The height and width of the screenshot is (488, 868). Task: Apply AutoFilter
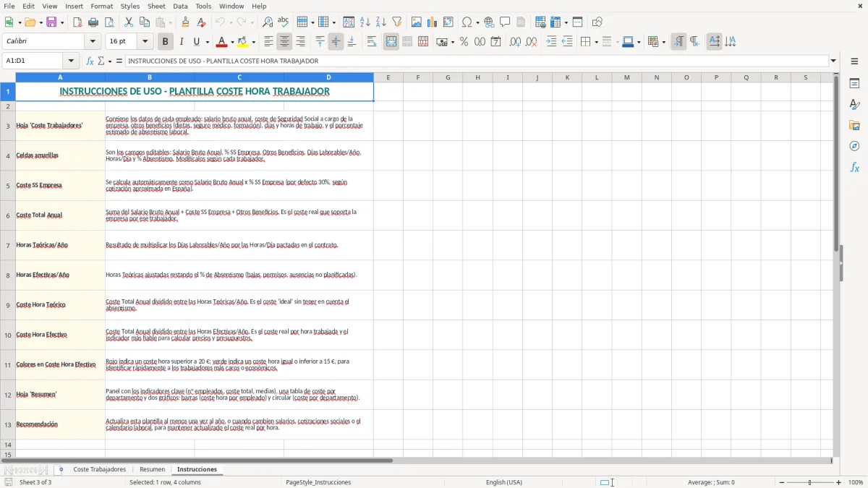point(396,22)
